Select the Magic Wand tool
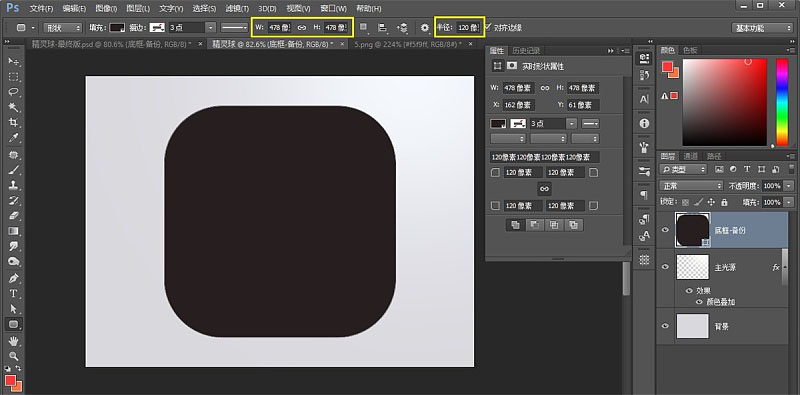Viewport: 800px width, 395px height. [x=14, y=108]
